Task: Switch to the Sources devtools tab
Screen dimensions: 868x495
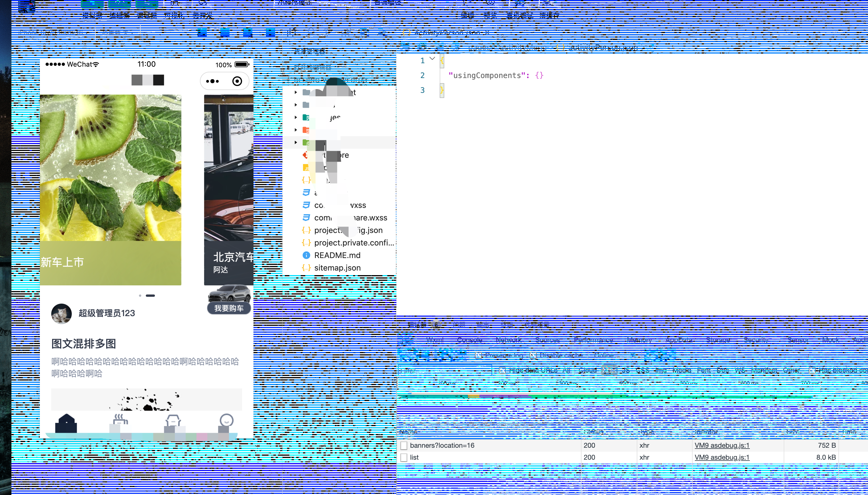Action: 547,340
